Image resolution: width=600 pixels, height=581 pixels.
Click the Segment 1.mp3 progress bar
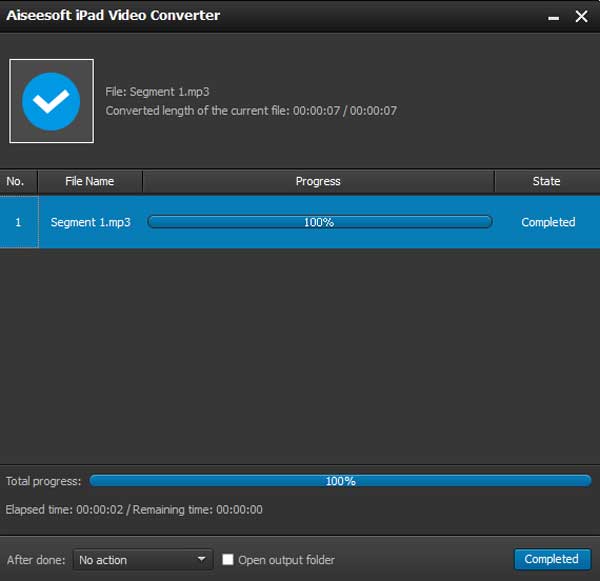(320, 222)
